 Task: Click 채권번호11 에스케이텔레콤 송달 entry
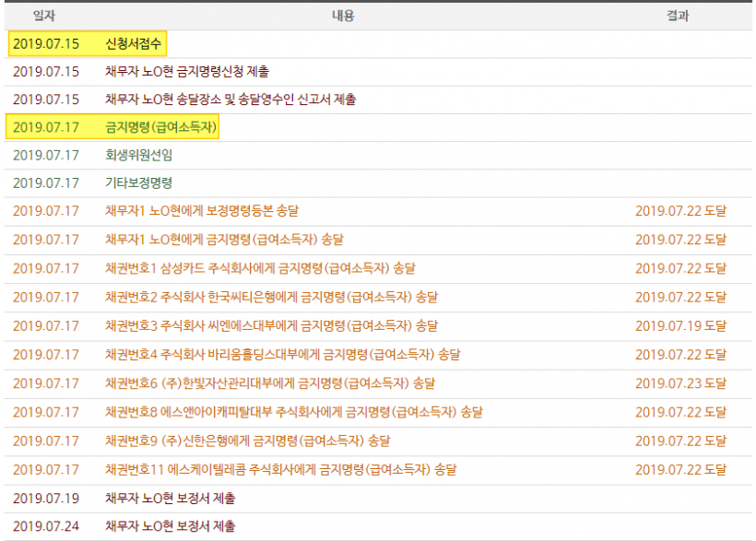click(x=280, y=470)
